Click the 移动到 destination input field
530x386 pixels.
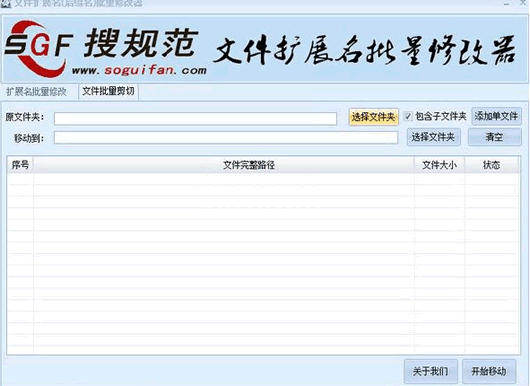click(226, 138)
